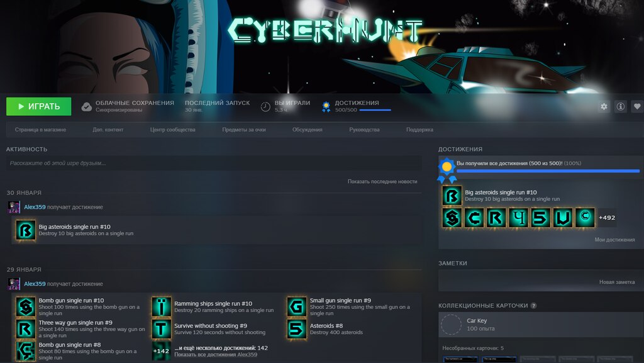Click Survive without shooting #9 title
The height and width of the screenshot is (363, 644).
click(x=211, y=326)
